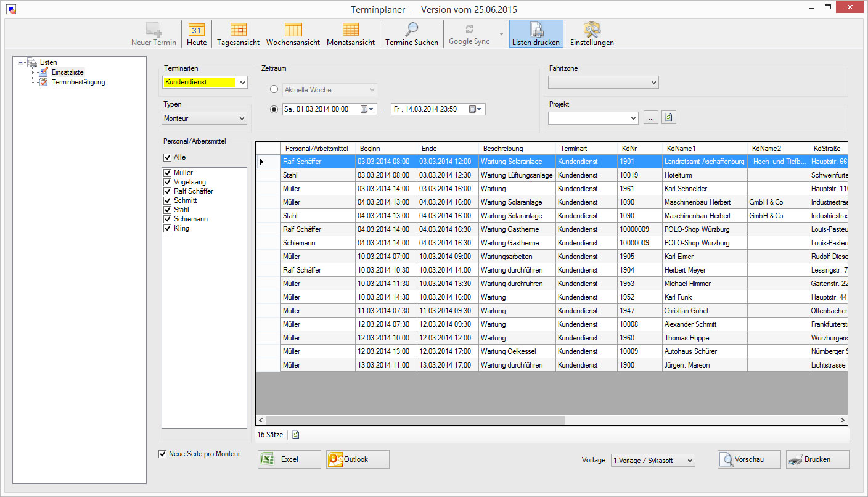Click the Heute calendar icon

tap(197, 30)
